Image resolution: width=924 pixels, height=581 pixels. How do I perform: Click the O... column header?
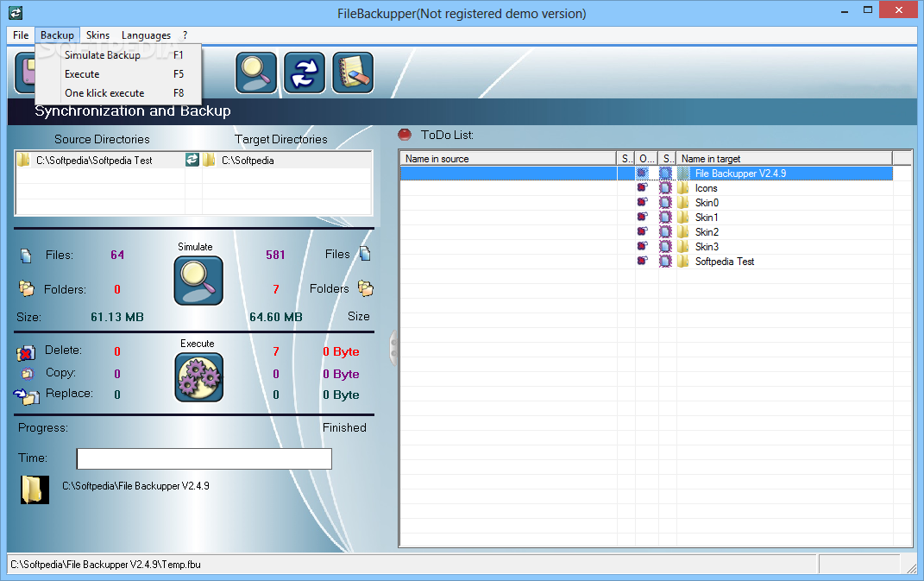[646, 159]
